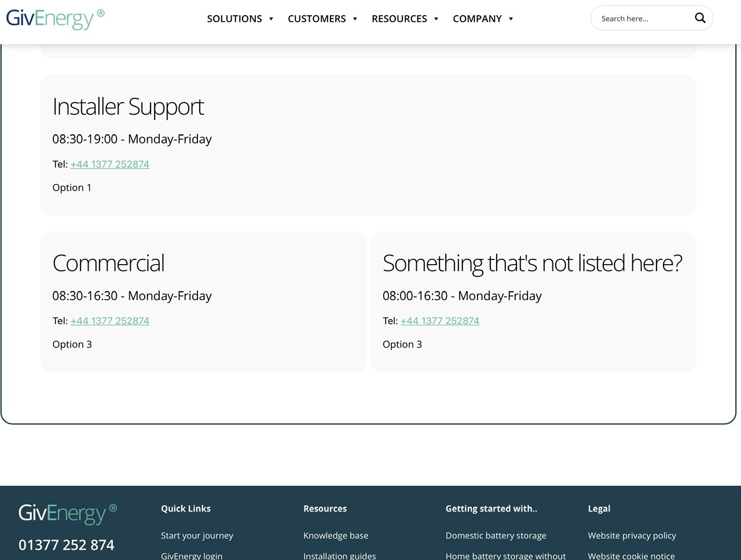Viewport: 741px width, 560px height.
Task: Expand the Solutions dropdown arrow
Action: click(271, 19)
